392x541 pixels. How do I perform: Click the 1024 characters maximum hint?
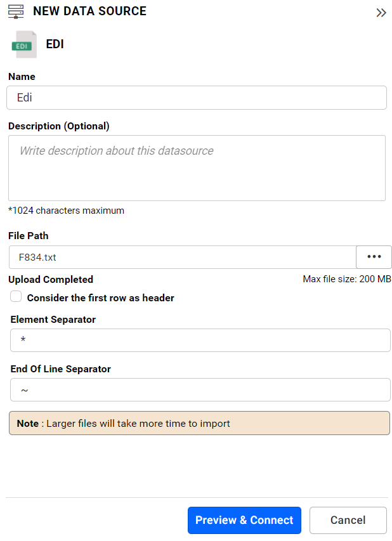(66, 211)
